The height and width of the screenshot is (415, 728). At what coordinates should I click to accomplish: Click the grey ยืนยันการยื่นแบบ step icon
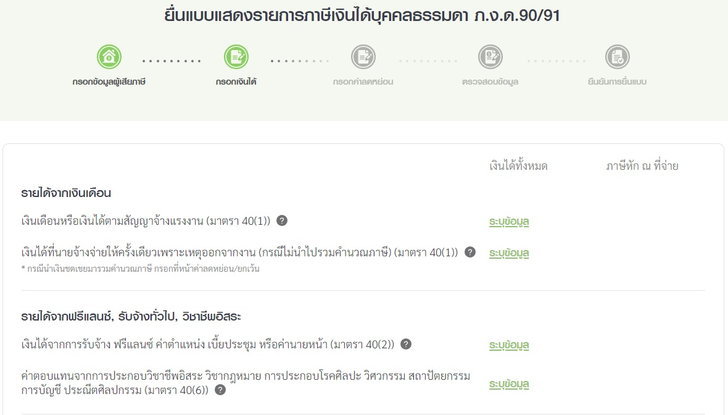coord(618,57)
